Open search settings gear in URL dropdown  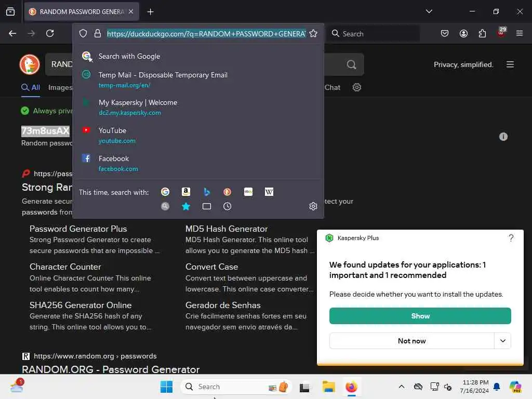pos(313,206)
